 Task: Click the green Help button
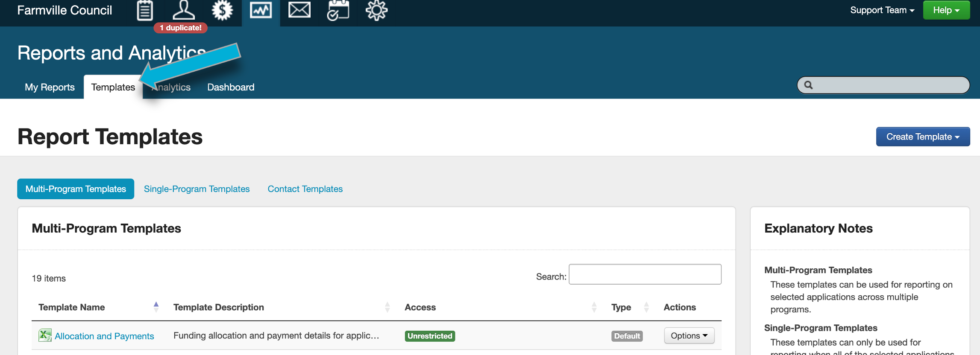pyautogui.click(x=946, y=10)
